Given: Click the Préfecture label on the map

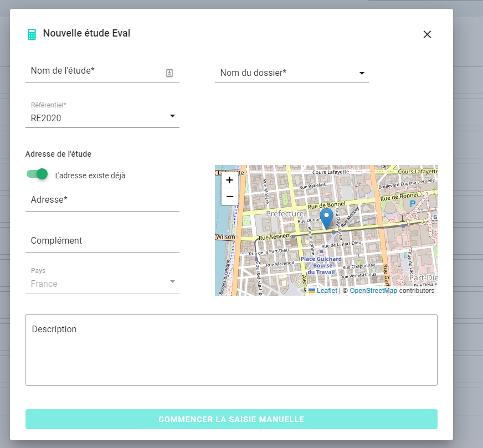Looking at the screenshot, I should 285,214.
